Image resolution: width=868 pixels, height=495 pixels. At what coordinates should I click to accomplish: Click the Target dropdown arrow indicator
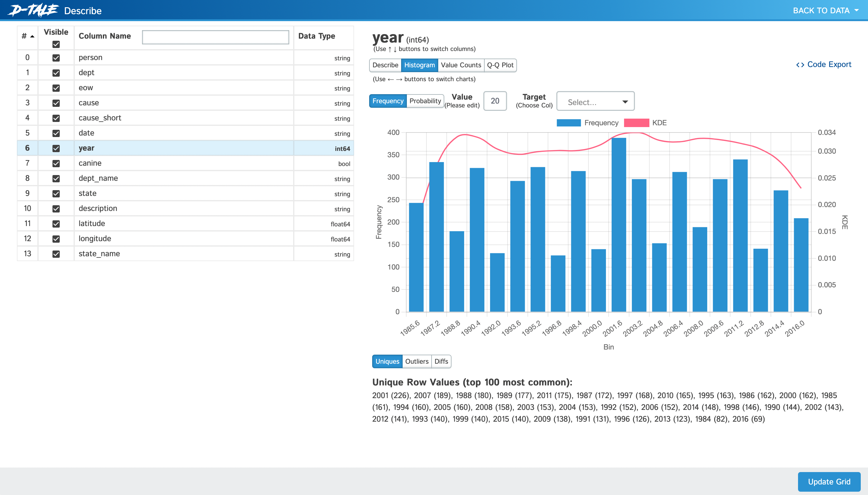click(x=625, y=102)
